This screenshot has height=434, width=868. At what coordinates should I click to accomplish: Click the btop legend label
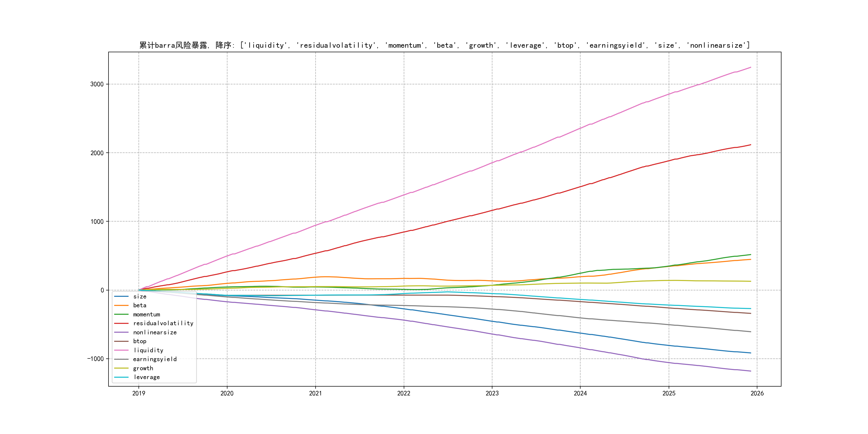click(140, 341)
